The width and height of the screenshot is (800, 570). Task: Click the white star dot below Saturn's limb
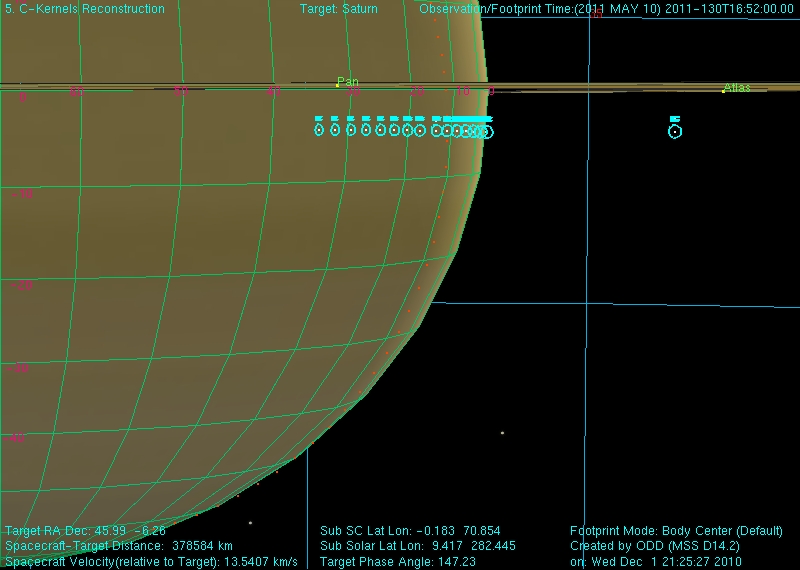pyautogui.click(x=502, y=433)
